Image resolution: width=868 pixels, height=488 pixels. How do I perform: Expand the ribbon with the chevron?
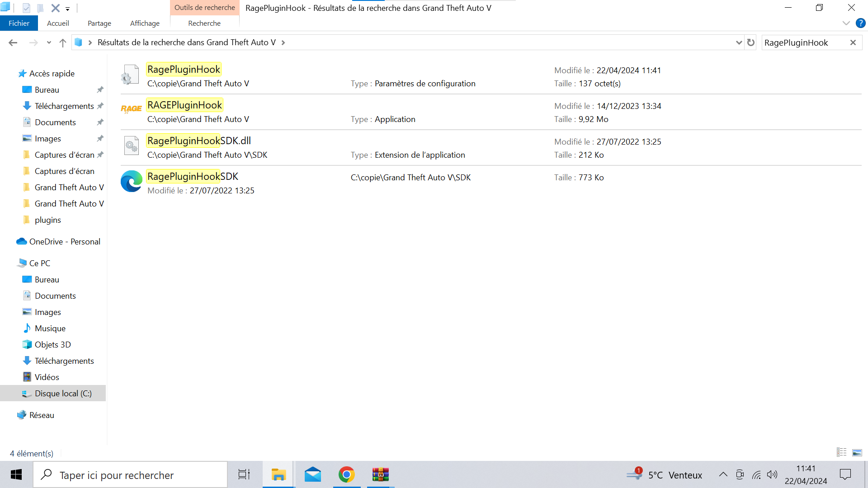pos(846,23)
